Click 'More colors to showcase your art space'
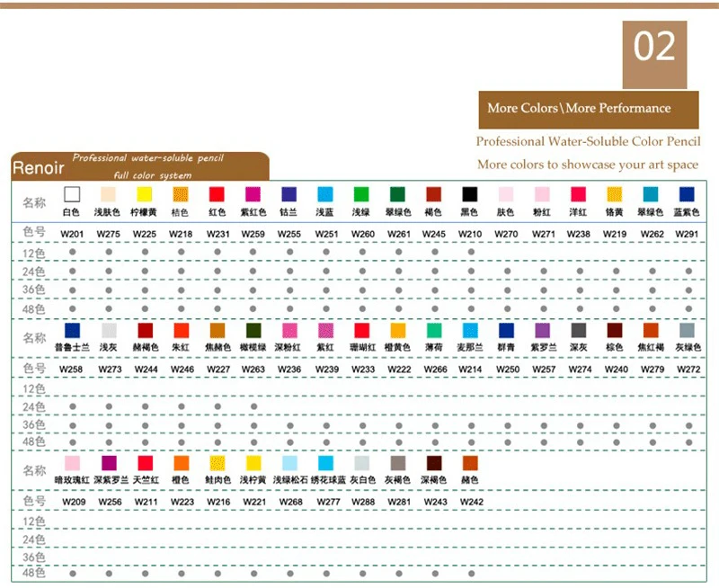The height and width of the screenshot is (588, 719). click(588, 165)
